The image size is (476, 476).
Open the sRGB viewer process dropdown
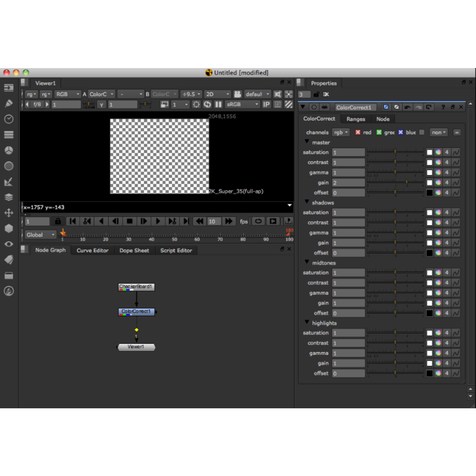click(x=242, y=104)
